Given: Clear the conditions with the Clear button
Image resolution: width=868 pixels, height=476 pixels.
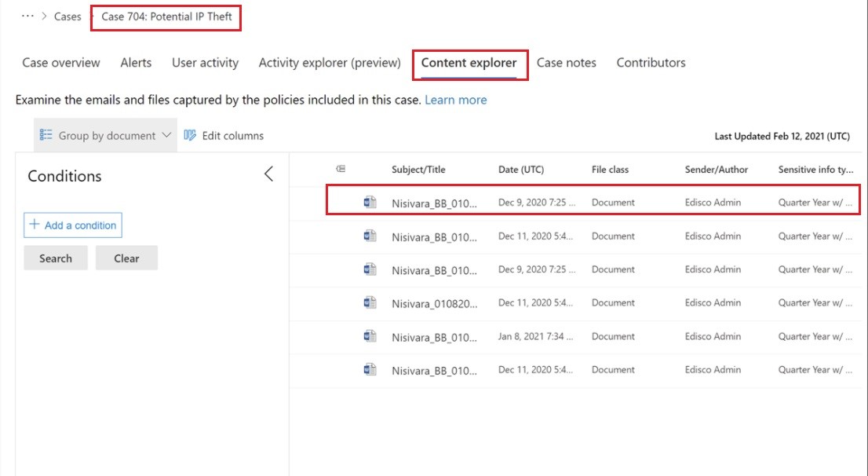Looking at the screenshot, I should click(x=126, y=258).
